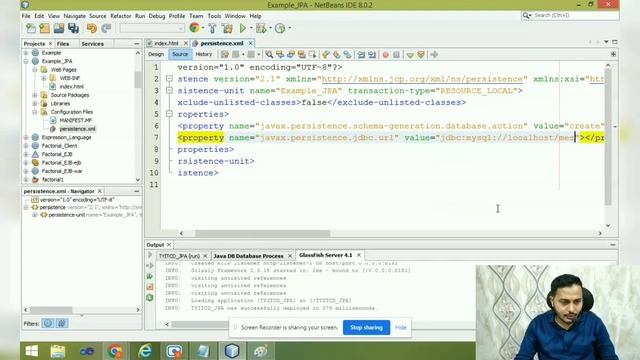The width and height of the screenshot is (640, 360).
Task: Open Chrome from the Windows taskbar
Action: point(115,351)
